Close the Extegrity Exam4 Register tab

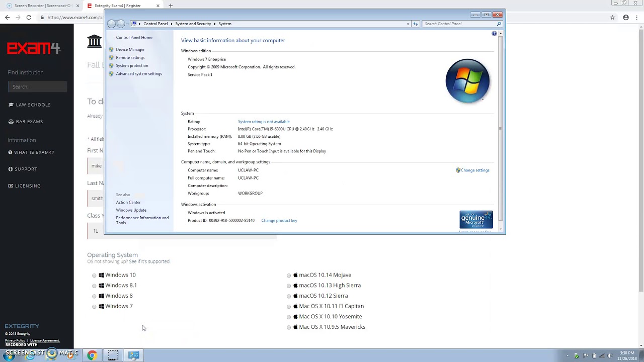(x=158, y=6)
